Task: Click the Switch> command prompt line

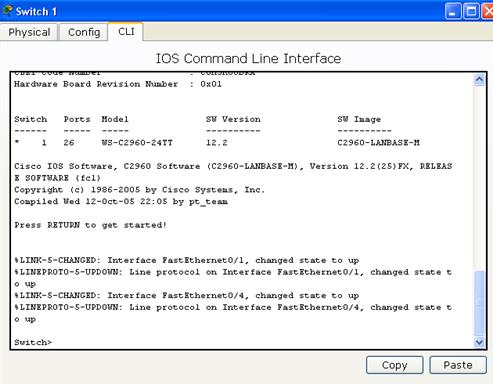Action: (33, 342)
